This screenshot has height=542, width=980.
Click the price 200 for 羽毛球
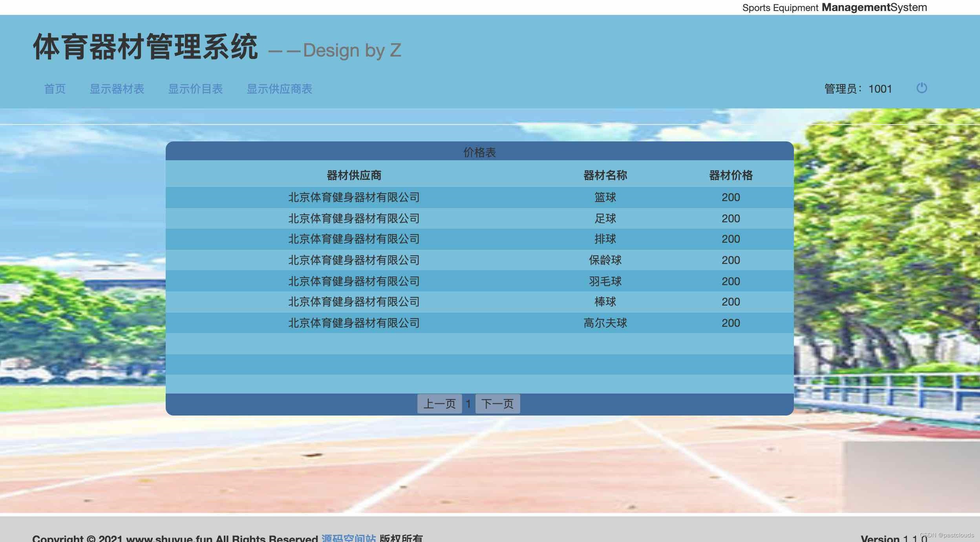click(x=731, y=281)
